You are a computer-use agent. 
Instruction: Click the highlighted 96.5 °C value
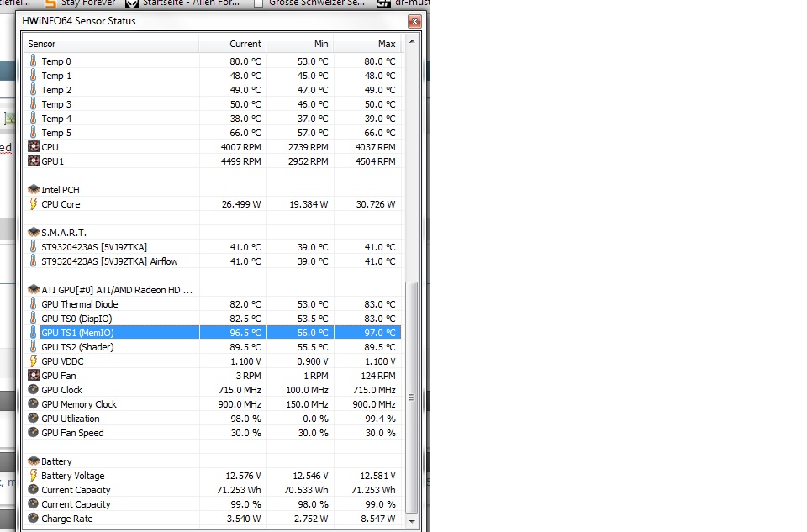point(245,333)
